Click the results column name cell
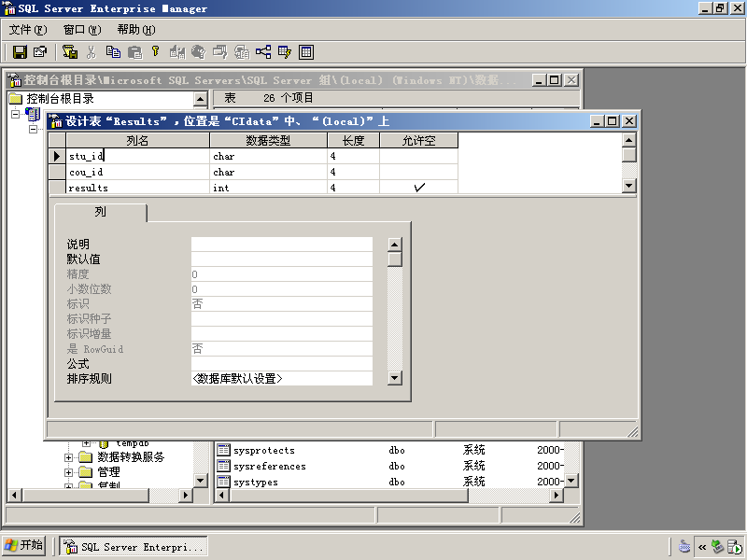Image resolution: width=747 pixels, height=560 pixels. (137, 188)
